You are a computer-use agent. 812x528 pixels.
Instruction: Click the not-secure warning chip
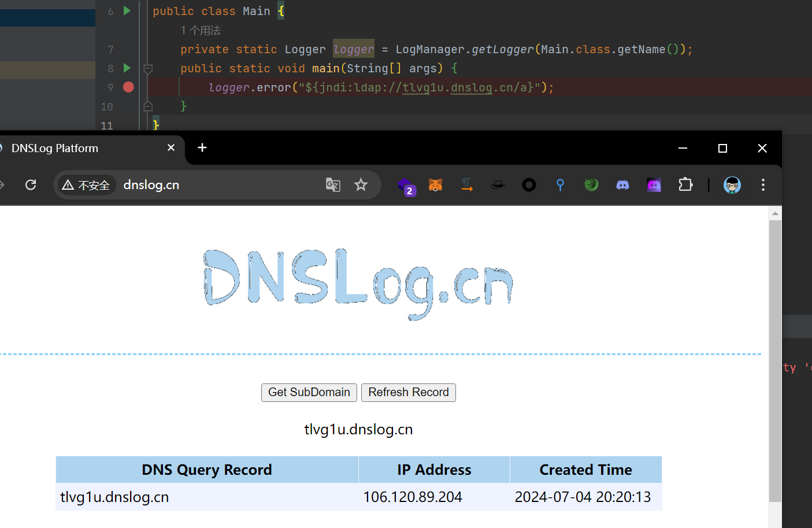86,185
